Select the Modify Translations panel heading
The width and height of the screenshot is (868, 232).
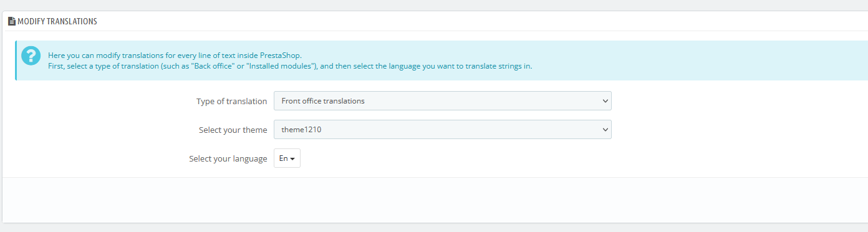click(x=57, y=21)
